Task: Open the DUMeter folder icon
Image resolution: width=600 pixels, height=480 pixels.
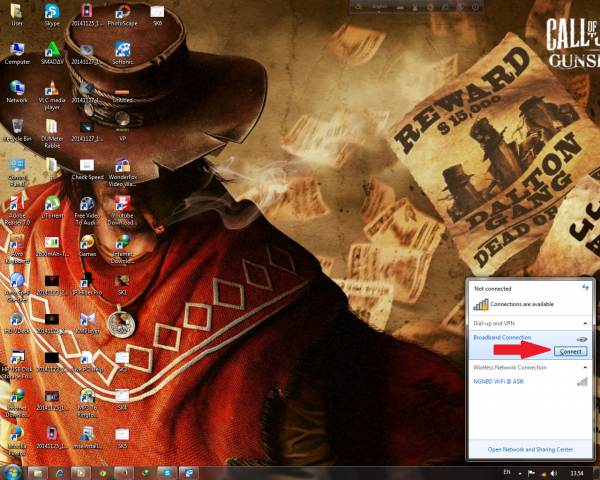Action: [x=52, y=134]
